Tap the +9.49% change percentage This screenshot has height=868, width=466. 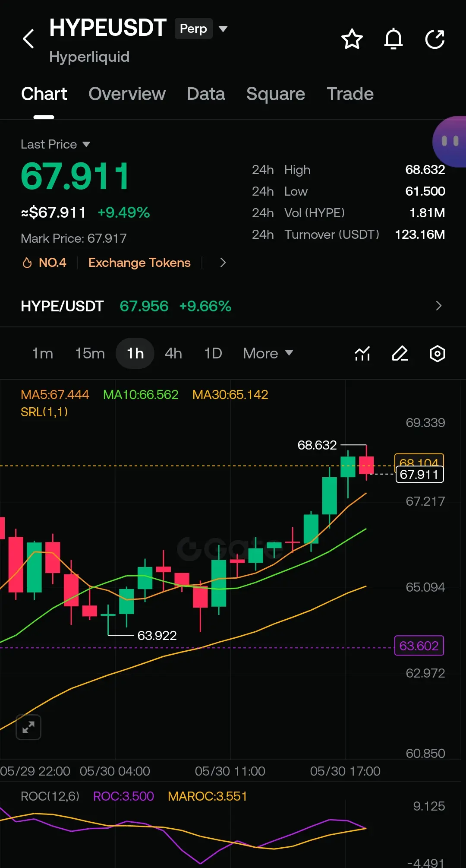pos(124,212)
